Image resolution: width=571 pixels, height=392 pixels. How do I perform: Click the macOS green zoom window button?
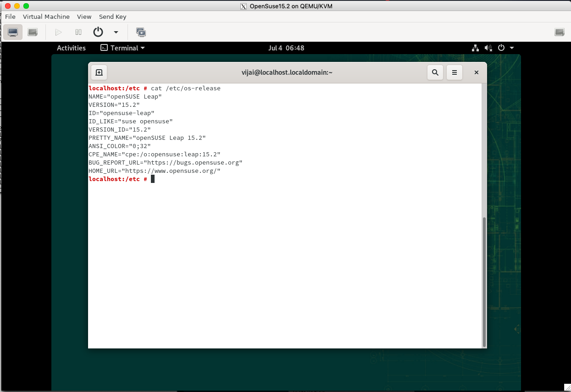26,6
